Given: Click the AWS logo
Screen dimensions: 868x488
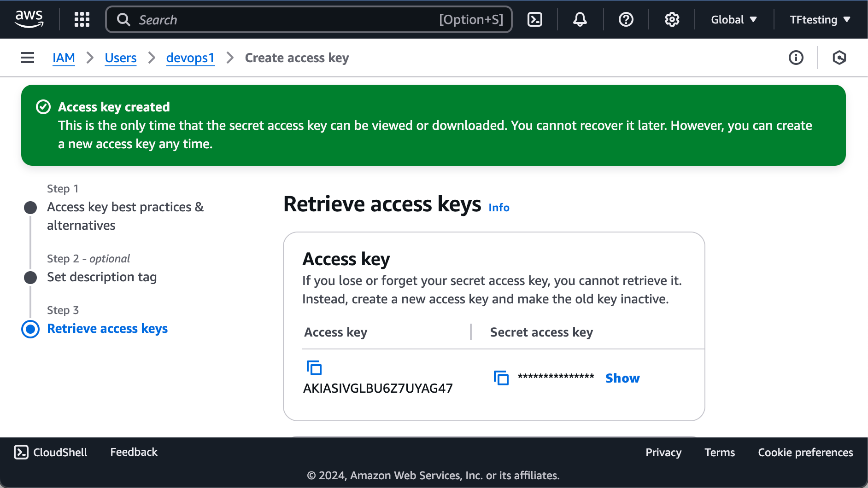Looking at the screenshot, I should pos(29,18).
